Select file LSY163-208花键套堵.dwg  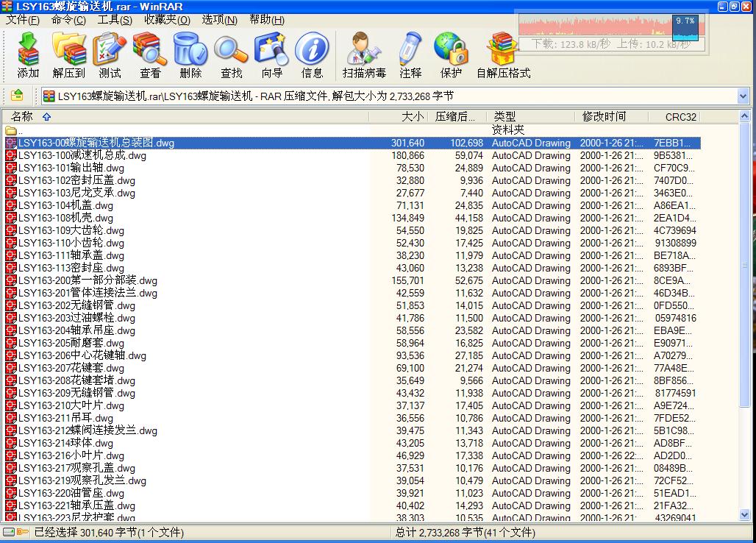click(352, 380)
